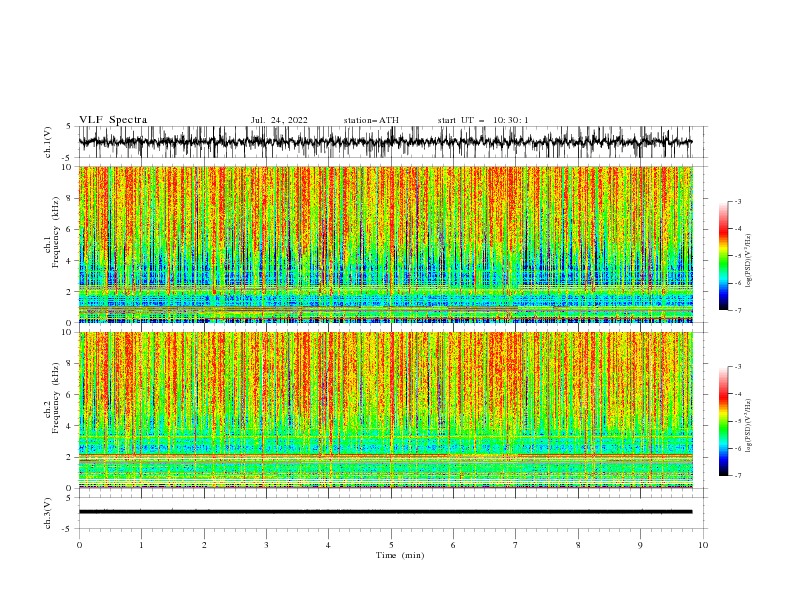
Task: Click the "4" kHz tick on ch.1 frequency axis
Action: pos(70,261)
